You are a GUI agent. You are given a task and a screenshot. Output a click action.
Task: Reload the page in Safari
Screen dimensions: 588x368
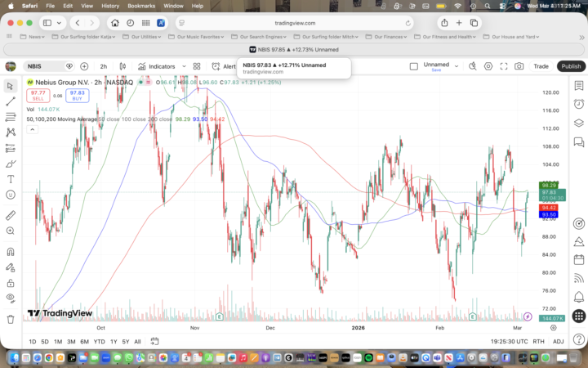pyautogui.click(x=408, y=23)
